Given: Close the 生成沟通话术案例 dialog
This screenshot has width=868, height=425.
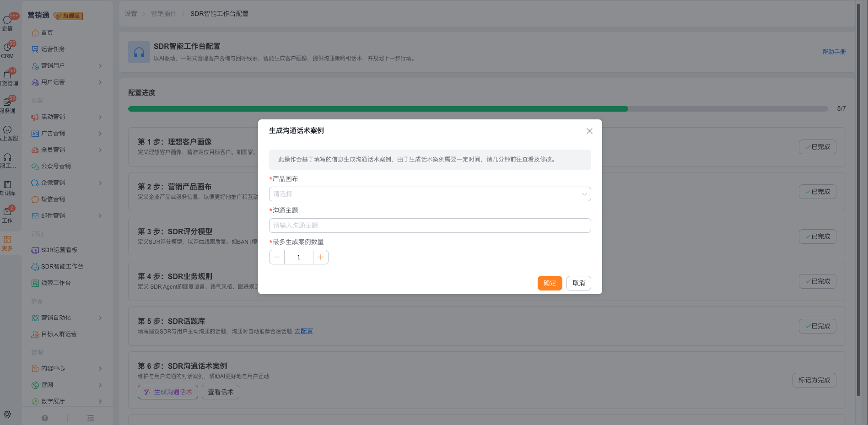Looking at the screenshot, I should point(589,131).
